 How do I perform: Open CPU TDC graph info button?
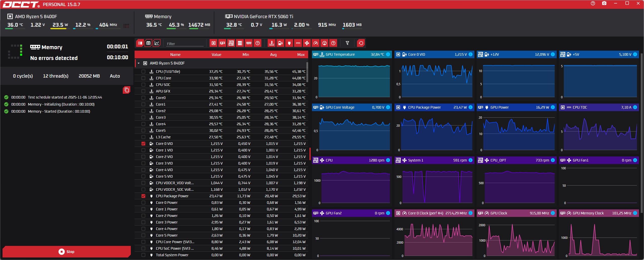635,107
